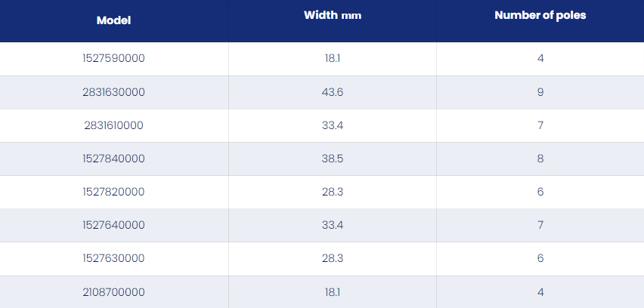The height and width of the screenshot is (308, 644).
Task: Click poles value 6 for model 1527820000
Action: (540, 192)
